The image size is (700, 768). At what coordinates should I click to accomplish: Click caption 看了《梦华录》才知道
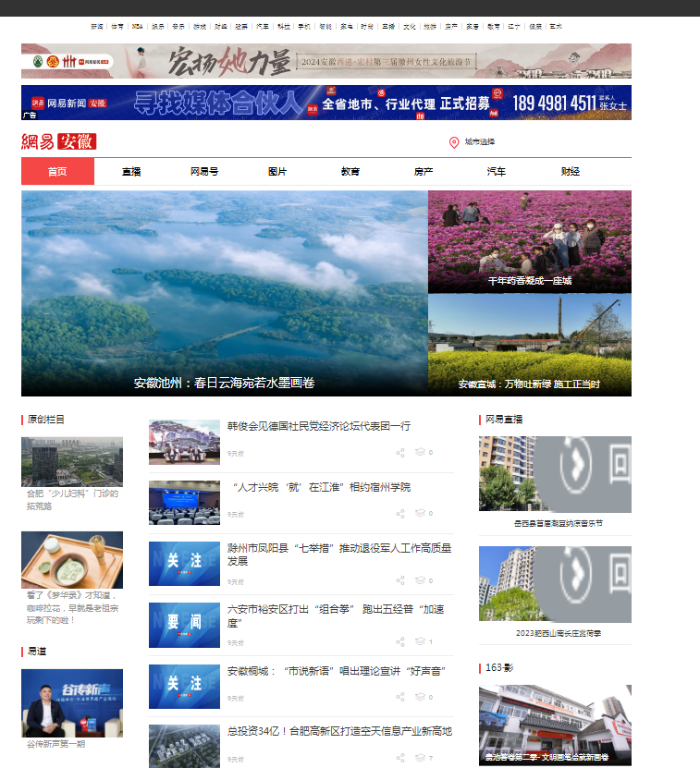point(72,608)
